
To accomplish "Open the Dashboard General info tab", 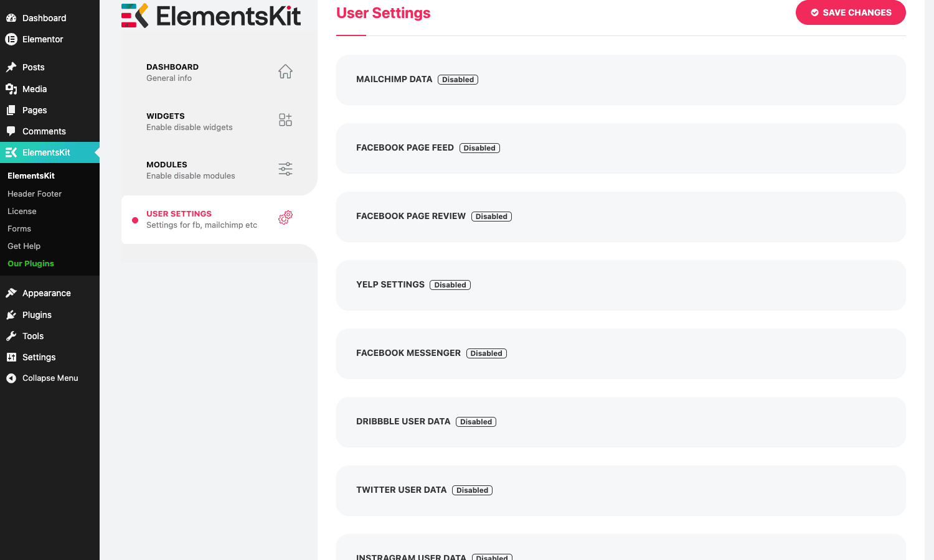I will (219, 72).
